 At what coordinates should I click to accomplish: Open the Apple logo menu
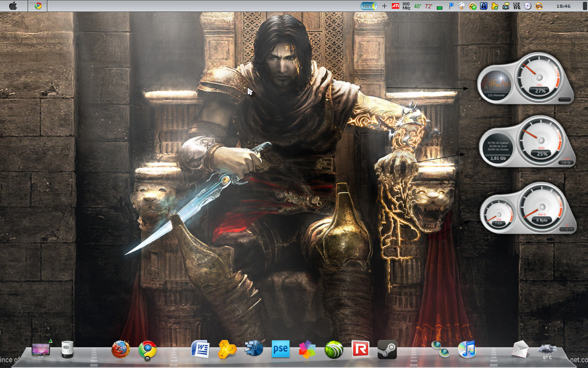13,6
